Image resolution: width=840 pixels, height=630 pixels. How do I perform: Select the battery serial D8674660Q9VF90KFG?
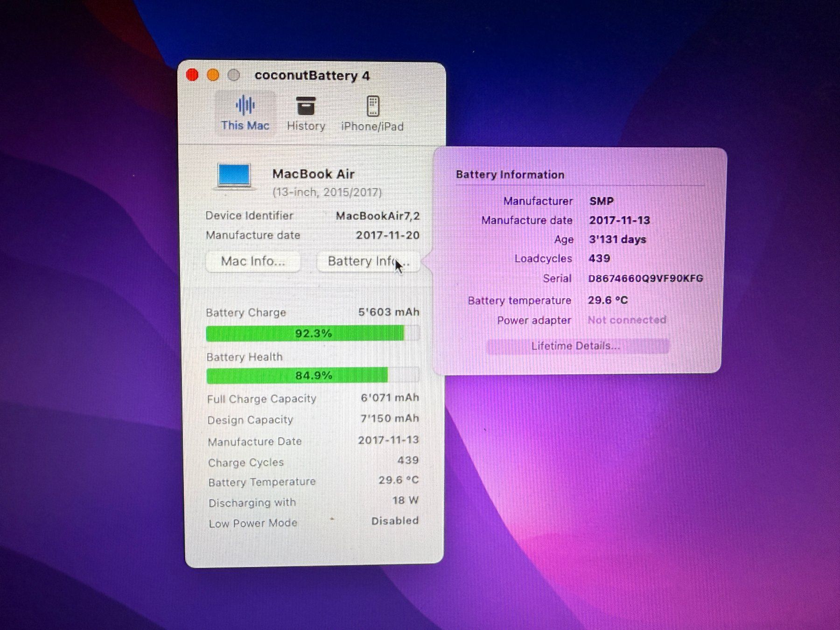pos(645,279)
